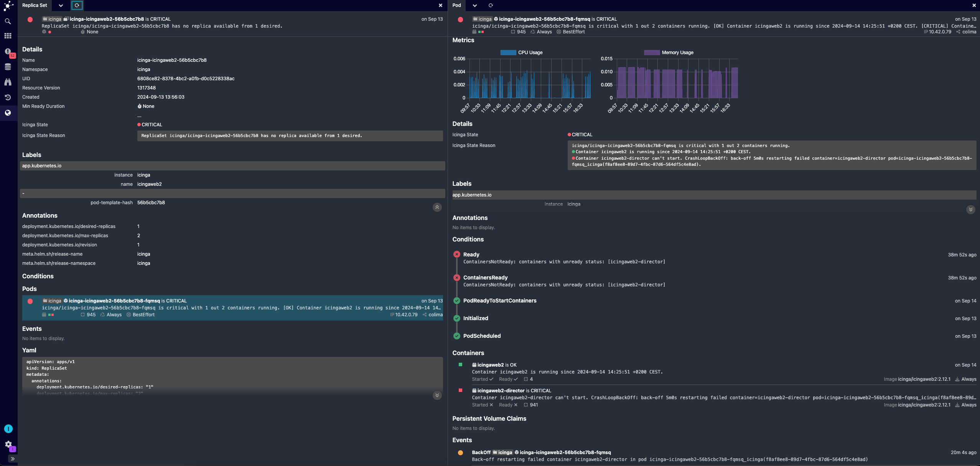The width and height of the screenshot is (980, 466).
Task: Click the meta.helm.sh/release-name annotation
Action: 52,254
